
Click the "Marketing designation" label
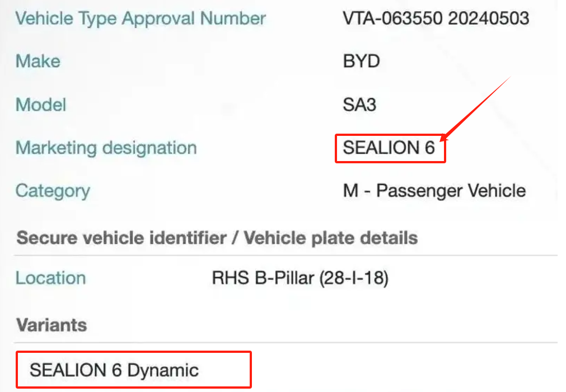pyautogui.click(x=106, y=148)
